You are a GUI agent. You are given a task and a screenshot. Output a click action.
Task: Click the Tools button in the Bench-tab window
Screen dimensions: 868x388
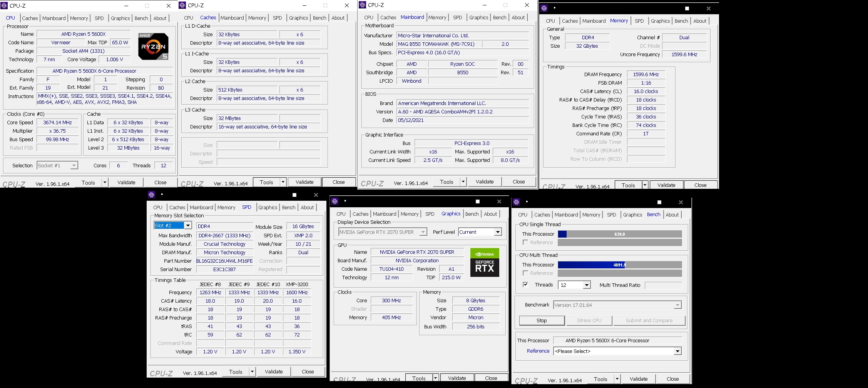point(600,379)
